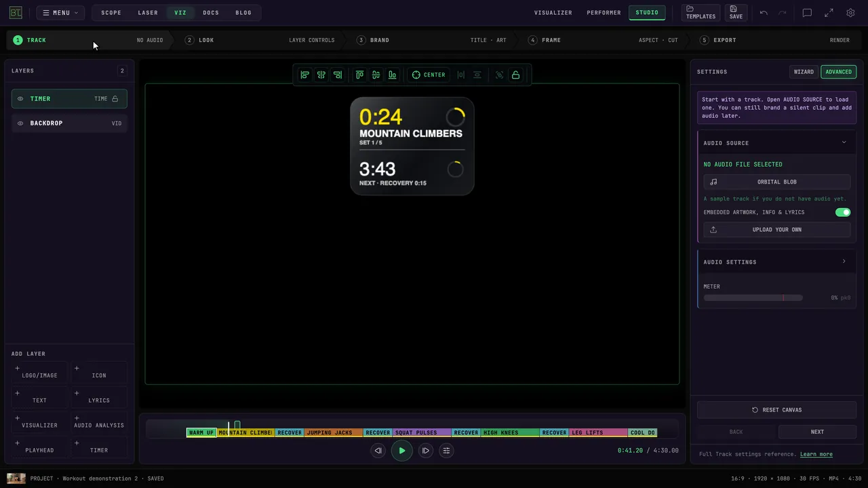
Task: Click the undo arrow icon
Action: coord(764,13)
